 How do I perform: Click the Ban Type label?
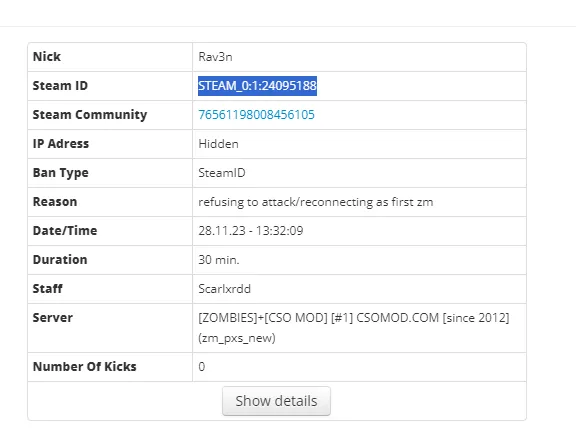(61, 173)
